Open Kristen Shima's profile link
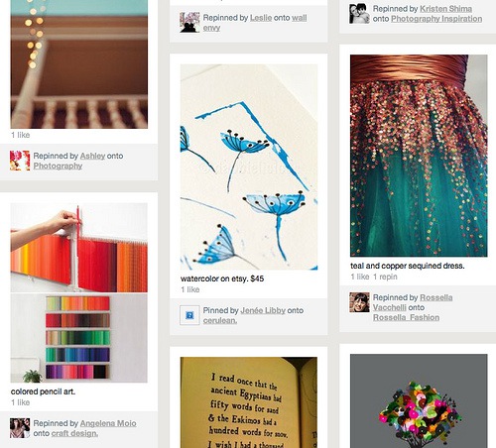Screen dimensions: 496x448 tap(445, 9)
